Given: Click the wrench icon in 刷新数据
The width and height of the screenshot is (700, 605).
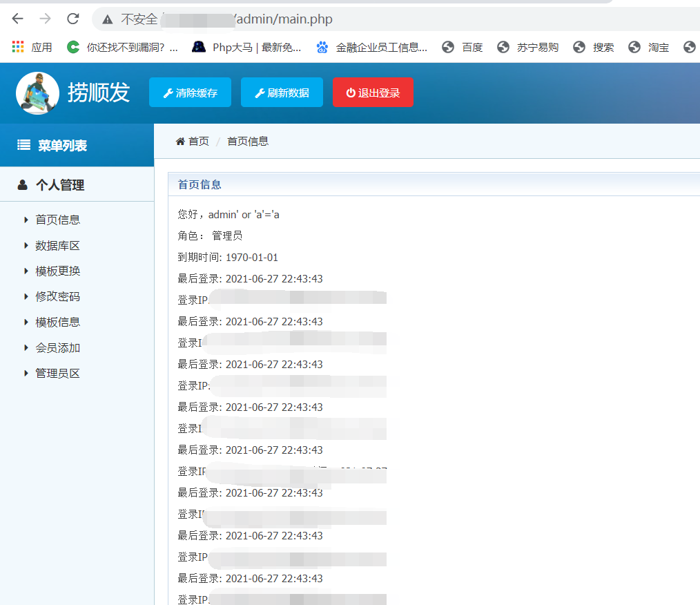Looking at the screenshot, I should (260, 93).
